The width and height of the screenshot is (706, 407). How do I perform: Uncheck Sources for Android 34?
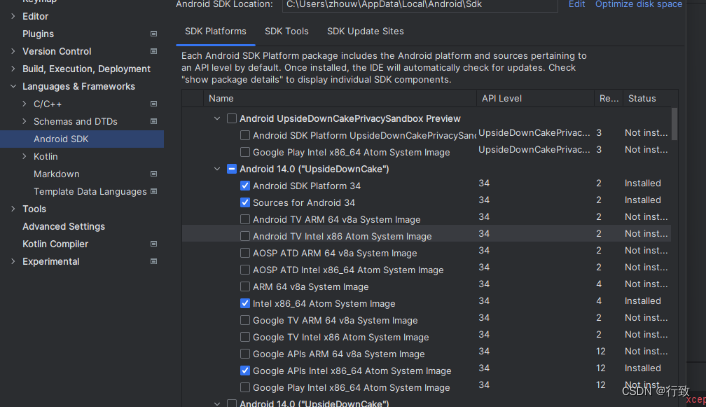pos(245,203)
